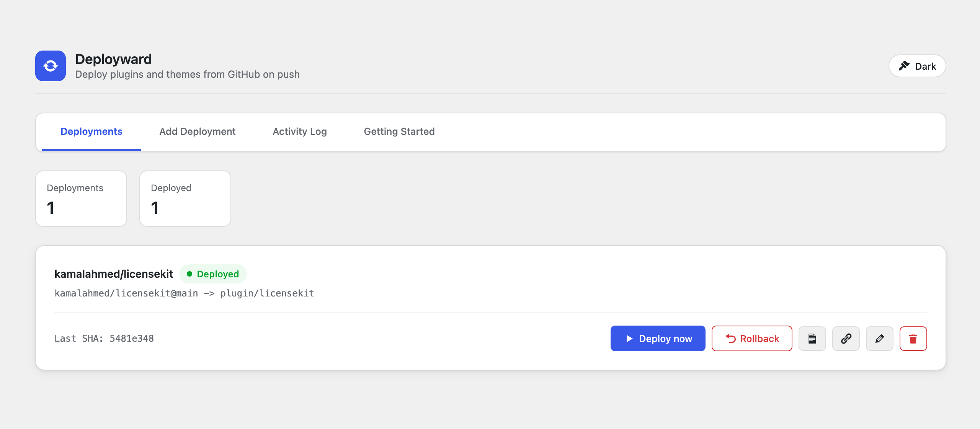Click the kamalahmed/licensekit@main -> plugin/licensekit path

click(184, 293)
